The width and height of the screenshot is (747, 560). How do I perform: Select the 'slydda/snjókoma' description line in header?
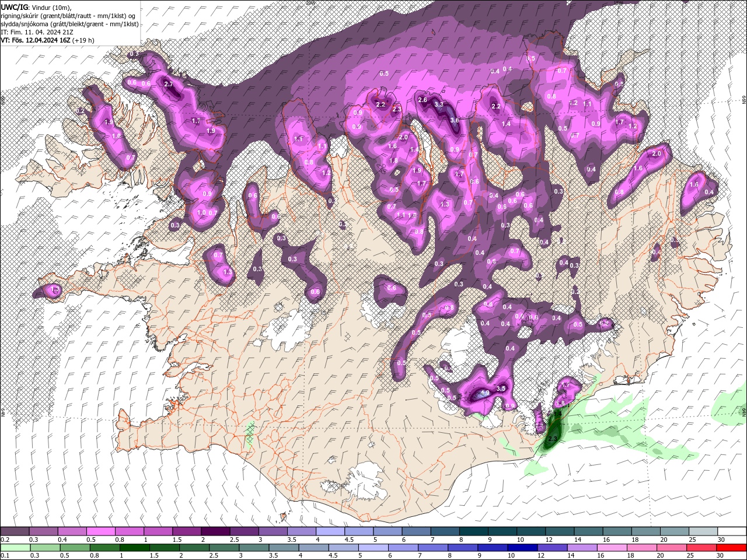point(70,24)
